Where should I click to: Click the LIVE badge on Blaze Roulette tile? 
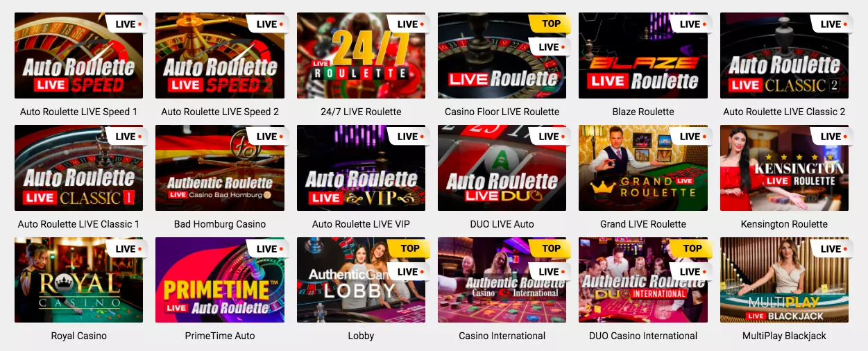(x=692, y=24)
